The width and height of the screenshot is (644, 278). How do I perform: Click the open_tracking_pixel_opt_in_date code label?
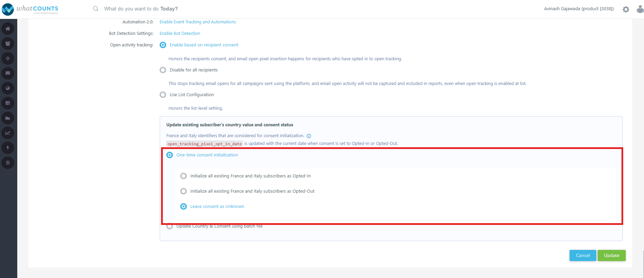[x=204, y=144]
